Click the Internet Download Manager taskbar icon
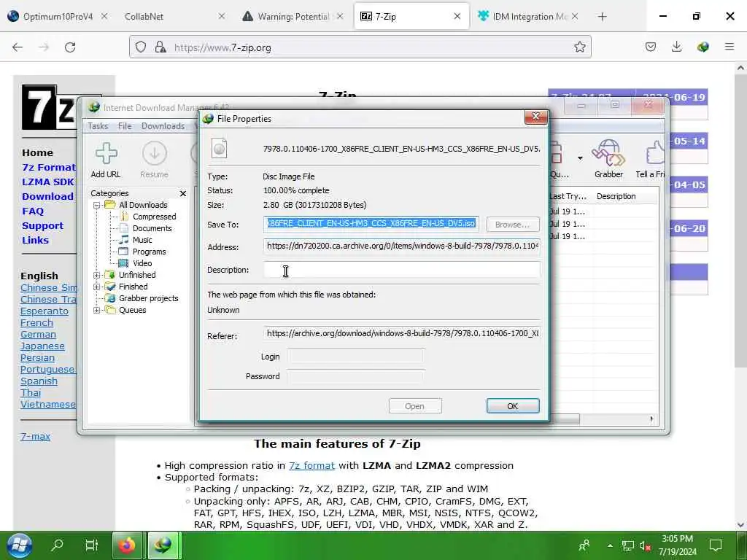The image size is (747, 560). (163, 545)
